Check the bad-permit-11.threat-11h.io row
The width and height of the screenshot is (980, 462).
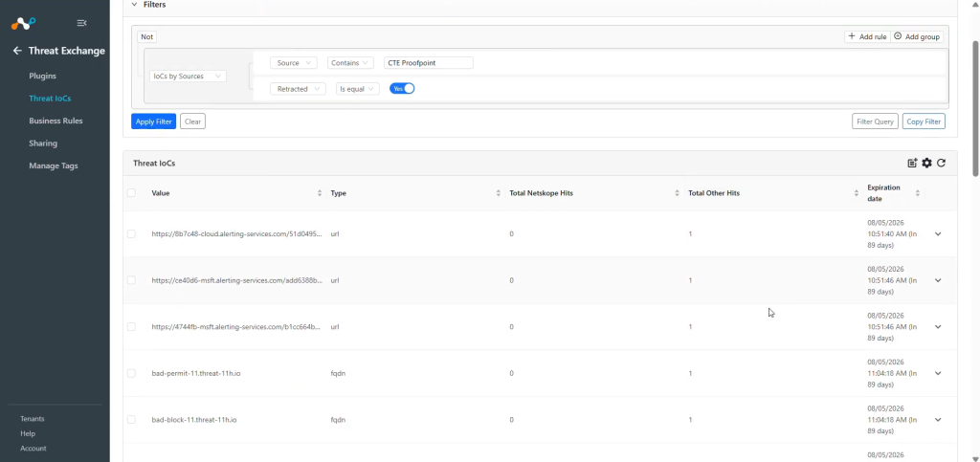(131, 373)
